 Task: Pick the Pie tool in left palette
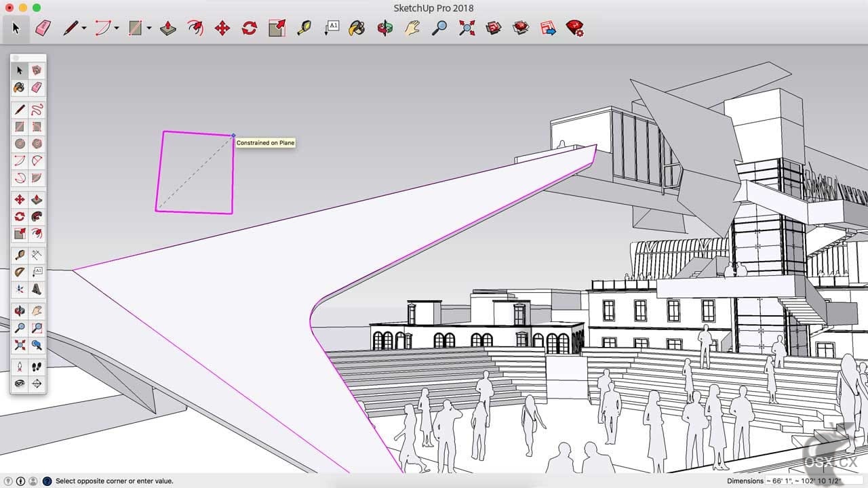pyautogui.click(x=37, y=178)
